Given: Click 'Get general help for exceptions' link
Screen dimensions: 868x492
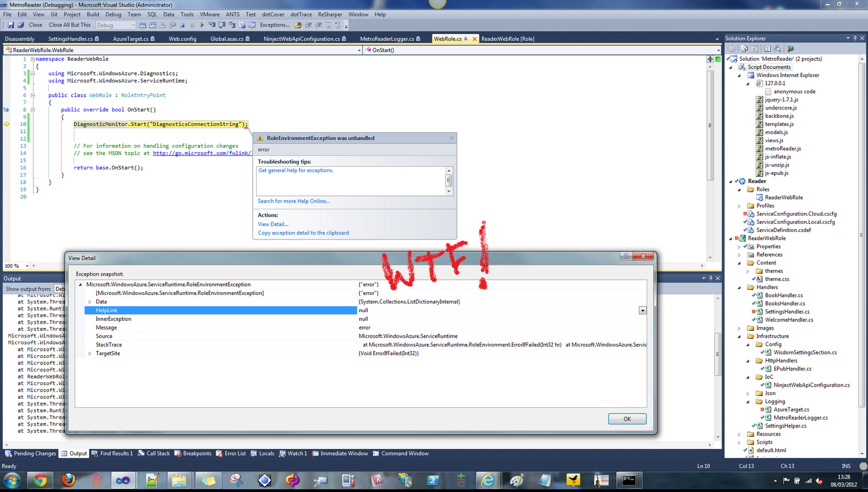Looking at the screenshot, I should 296,171.
